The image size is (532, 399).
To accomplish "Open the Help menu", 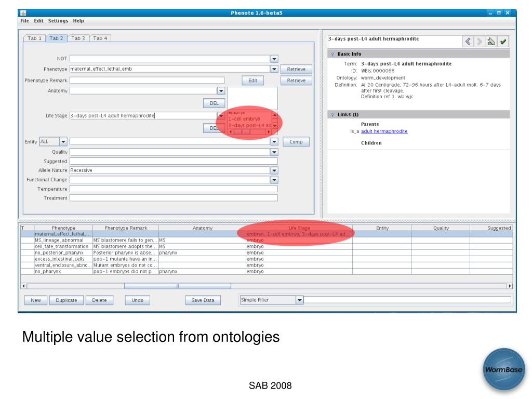I will pyautogui.click(x=78, y=21).
